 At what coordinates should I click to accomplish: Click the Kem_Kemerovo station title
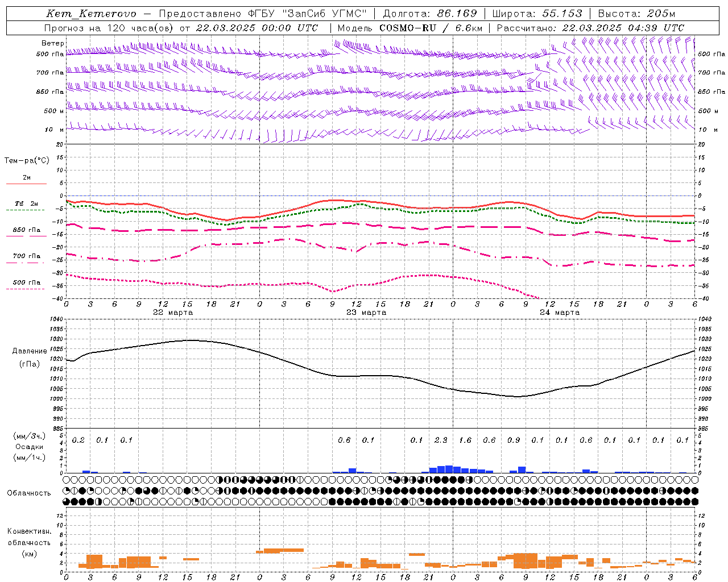[91, 14]
